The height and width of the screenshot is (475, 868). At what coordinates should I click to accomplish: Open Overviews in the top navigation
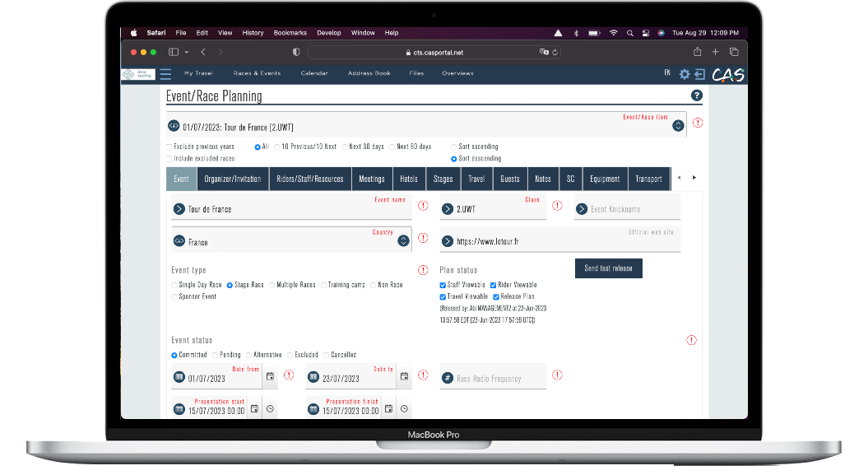(x=457, y=73)
